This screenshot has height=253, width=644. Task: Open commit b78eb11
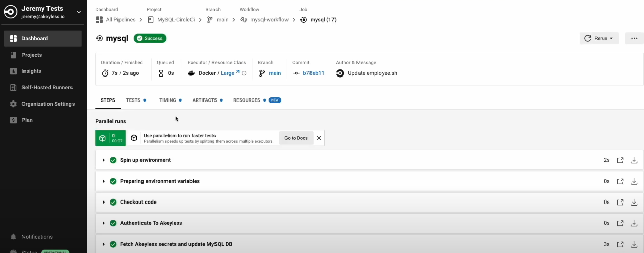314,73
